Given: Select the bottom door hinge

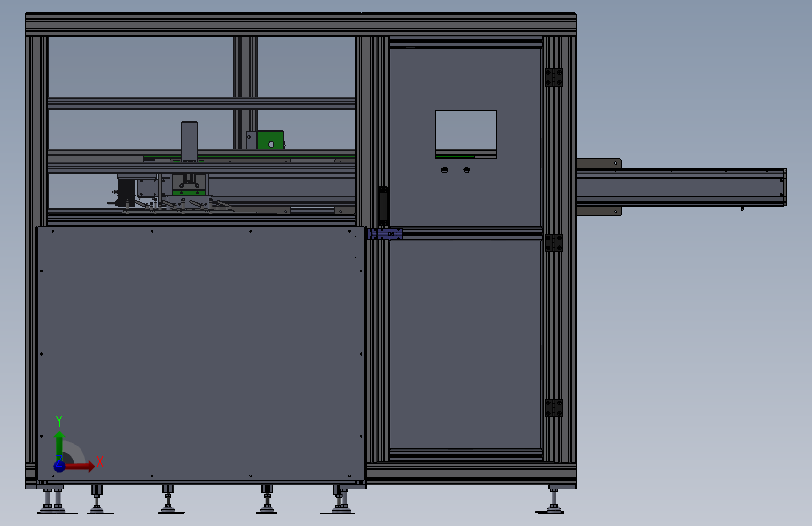Looking at the screenshot, I should click(554, 408).
